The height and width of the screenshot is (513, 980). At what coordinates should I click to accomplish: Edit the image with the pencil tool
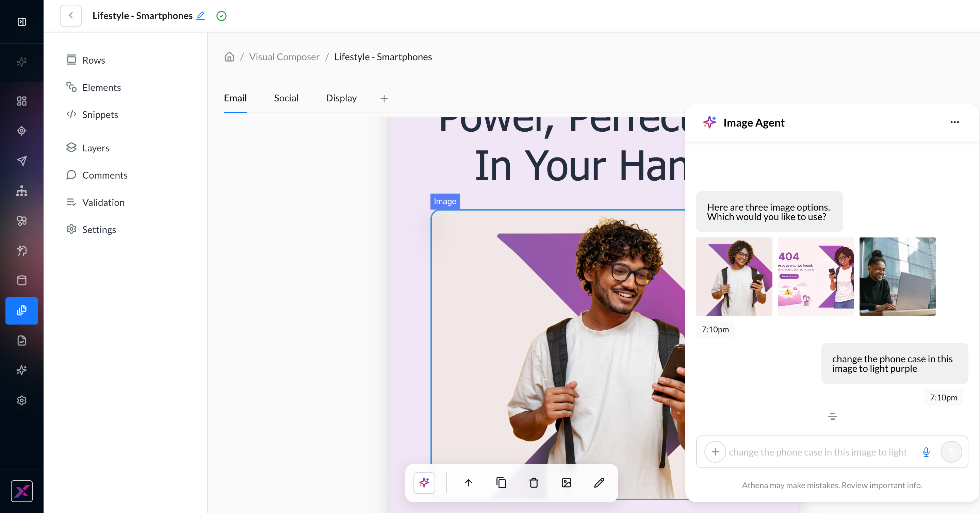coord(599,483)
